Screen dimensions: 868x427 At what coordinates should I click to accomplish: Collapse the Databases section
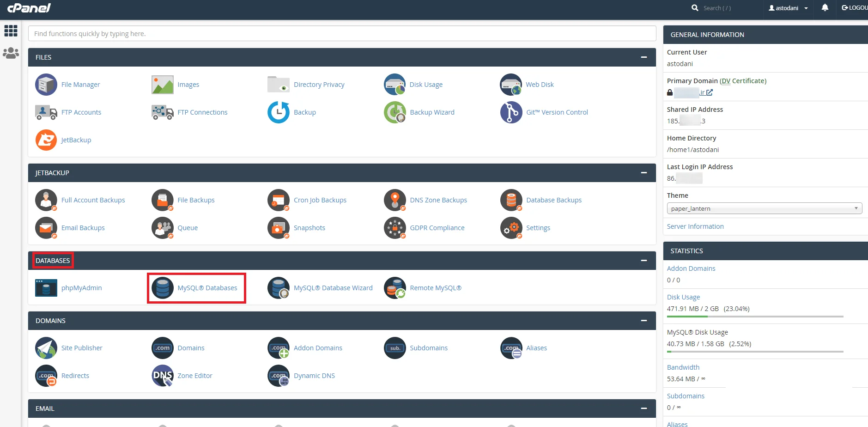tap(643, 261)
